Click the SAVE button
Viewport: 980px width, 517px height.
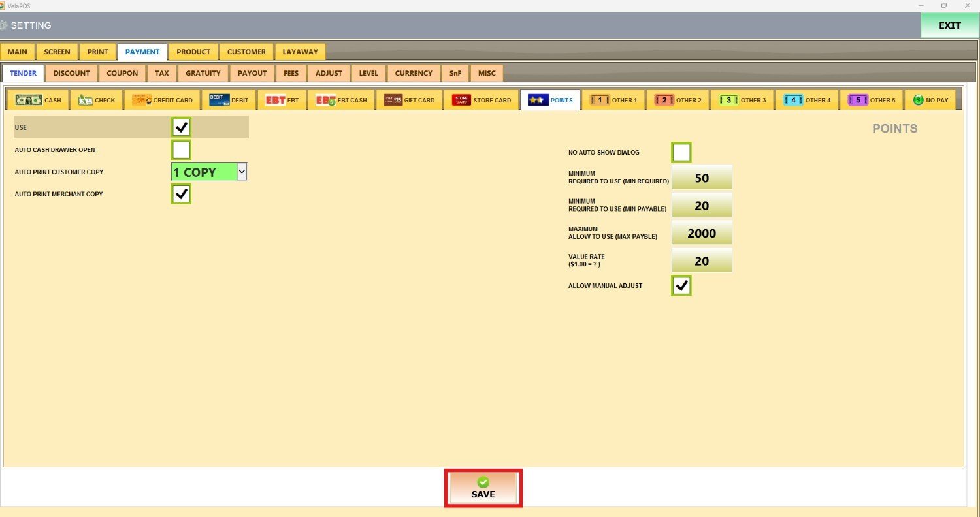pos(483,488)
